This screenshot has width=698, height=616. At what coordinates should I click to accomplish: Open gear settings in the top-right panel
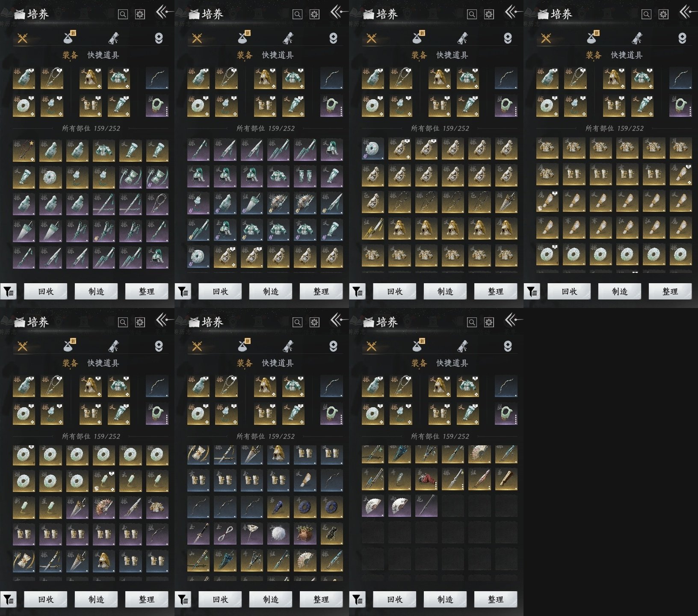click(x=663, y=15)
